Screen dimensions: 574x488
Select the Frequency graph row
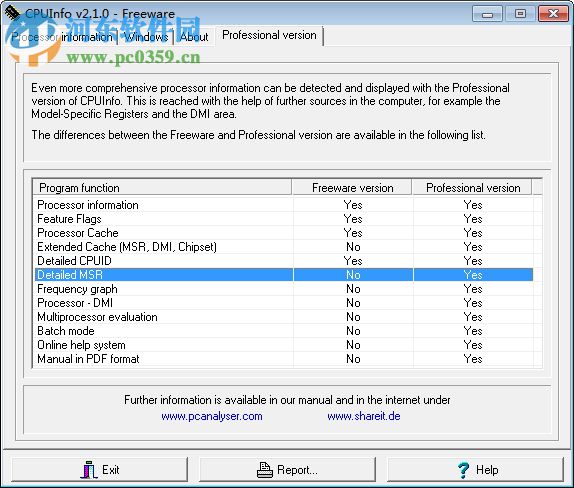tap(284, 289)
